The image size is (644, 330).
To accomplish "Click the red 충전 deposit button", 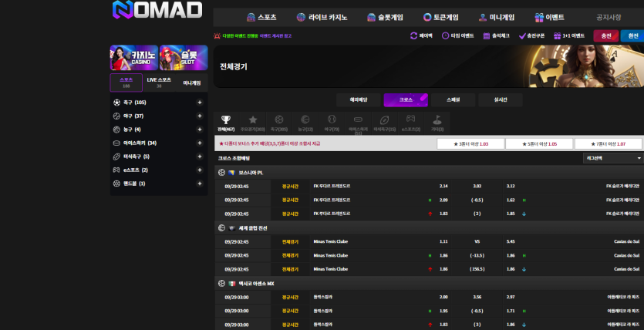I will (x=606, y=35).
